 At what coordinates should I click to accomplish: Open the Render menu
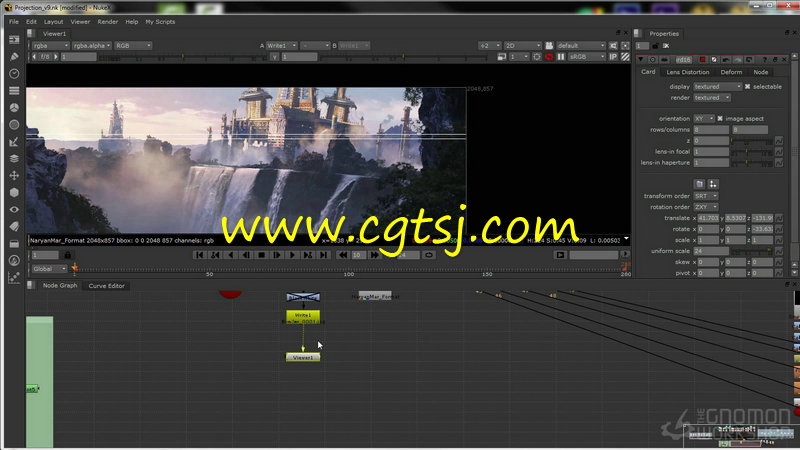pyautogui.click(x=108, y=22)
